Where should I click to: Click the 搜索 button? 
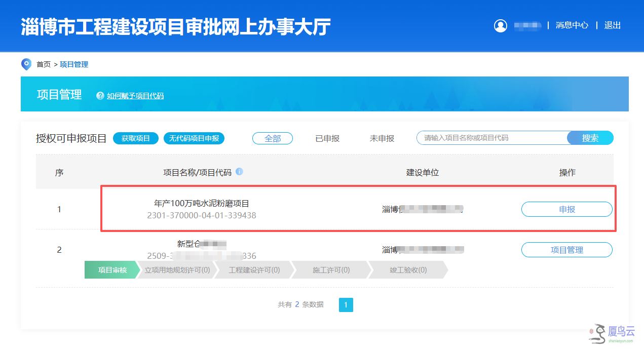[590, 138]
